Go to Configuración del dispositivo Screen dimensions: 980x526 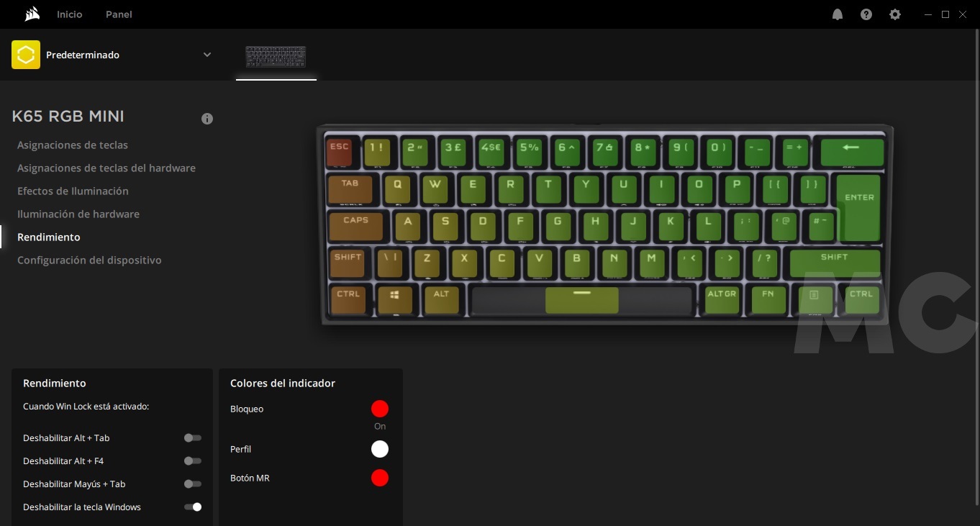89,260
